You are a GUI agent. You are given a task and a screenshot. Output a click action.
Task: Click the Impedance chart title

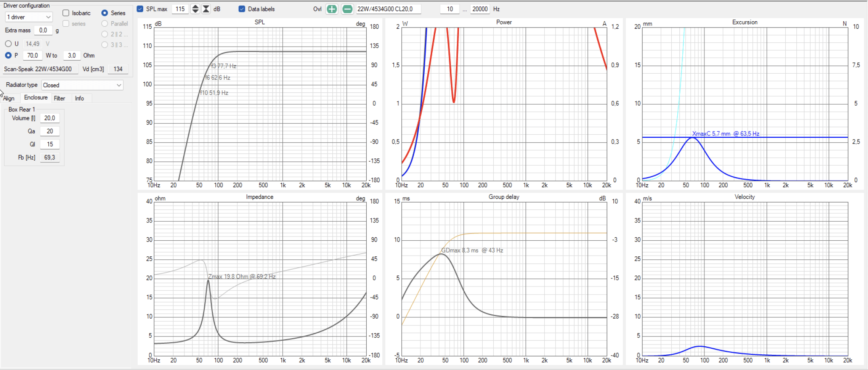(260, 197)
